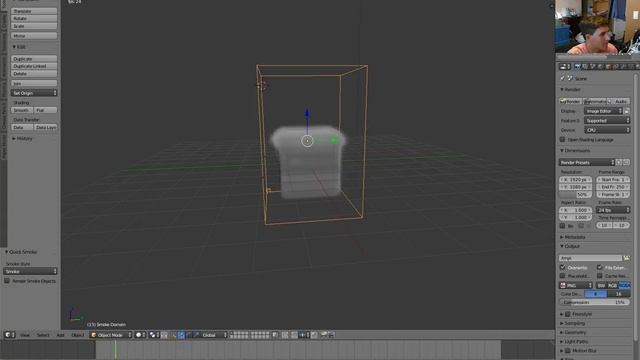Adjust the Compression 15% slider
Viewport: 640px width, 360px height.
[594, 302]
